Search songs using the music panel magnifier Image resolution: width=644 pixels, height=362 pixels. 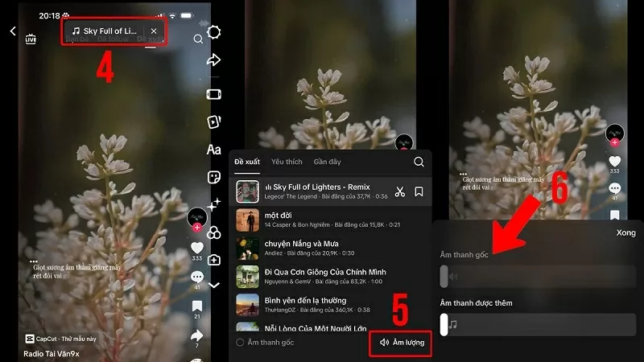[x=419, y=162]
